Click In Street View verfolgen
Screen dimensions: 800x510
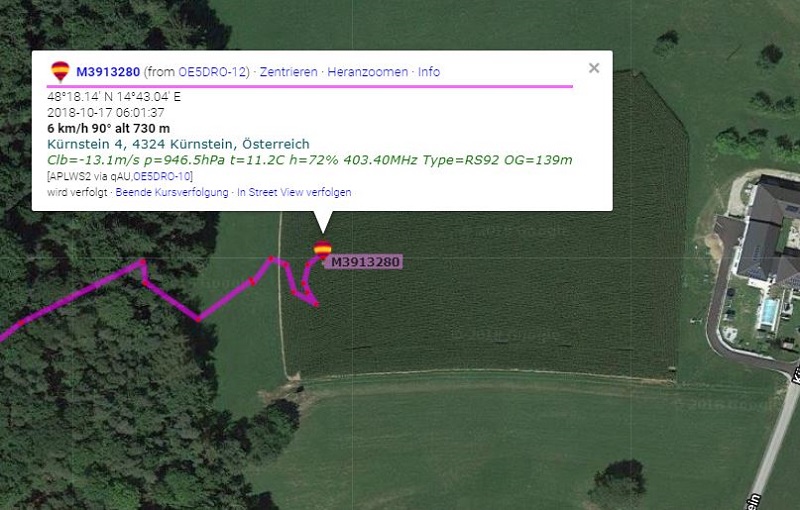(x=294, y=192)
